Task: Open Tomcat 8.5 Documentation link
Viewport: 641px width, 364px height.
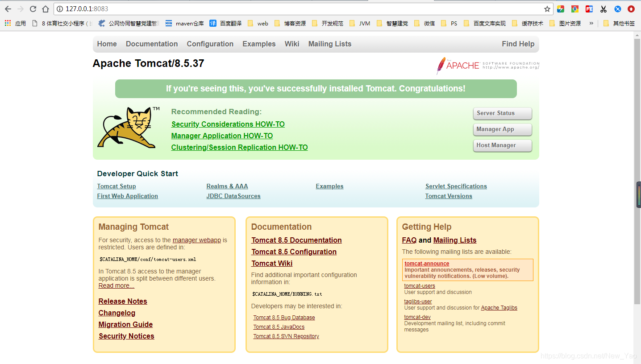Action: 296,240
